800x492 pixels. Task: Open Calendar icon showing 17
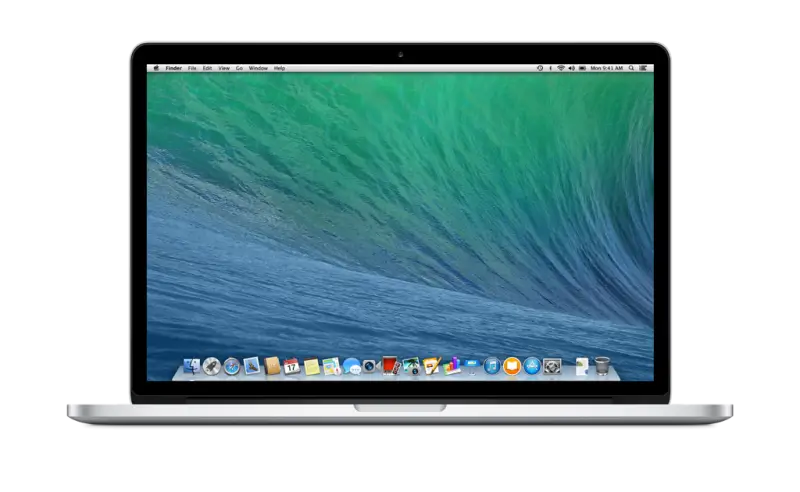(291, 366)
